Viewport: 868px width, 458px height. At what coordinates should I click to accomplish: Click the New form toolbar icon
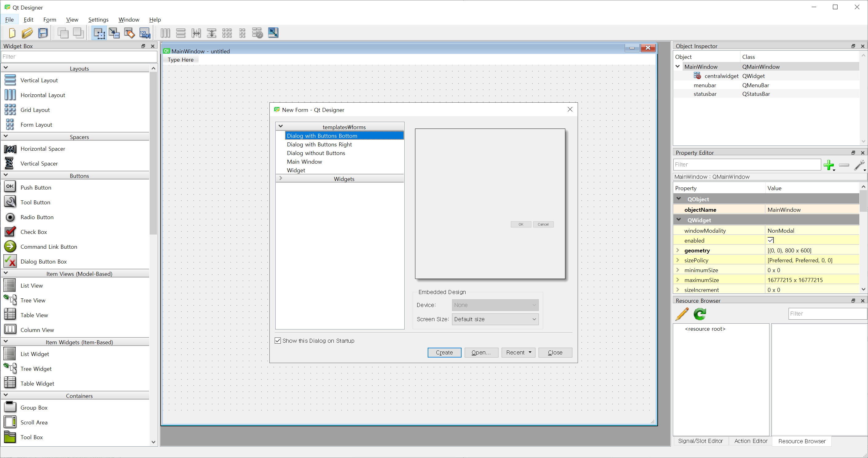click(12, 33)
